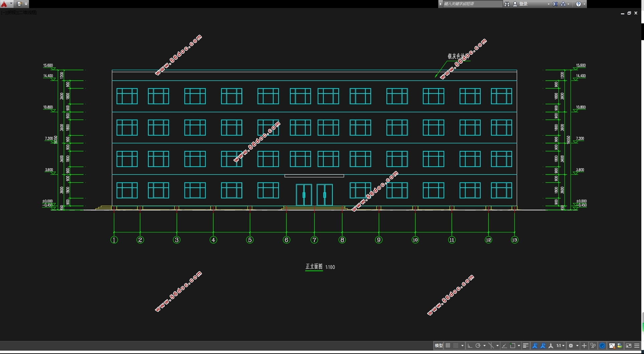Screen dimensions: 644x354
Task: Toggle 2D object snap square icon
Action: point(513,346)
